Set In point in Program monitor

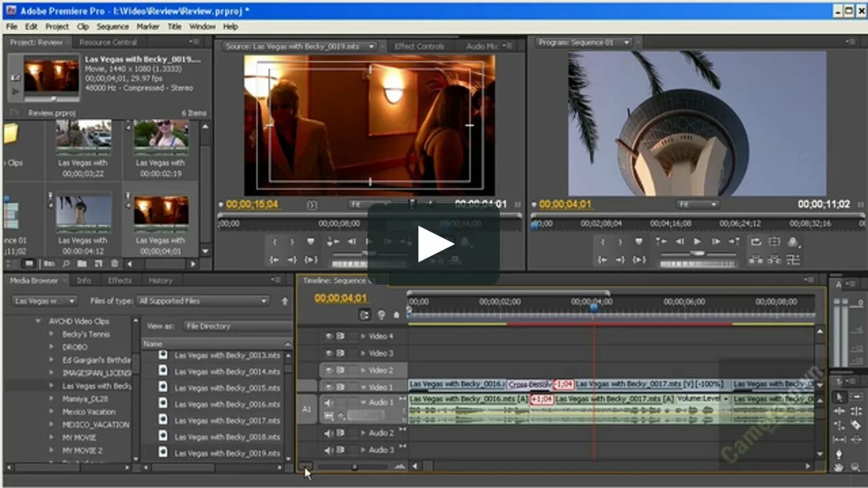pyautogui.click(x=603, y=242)
